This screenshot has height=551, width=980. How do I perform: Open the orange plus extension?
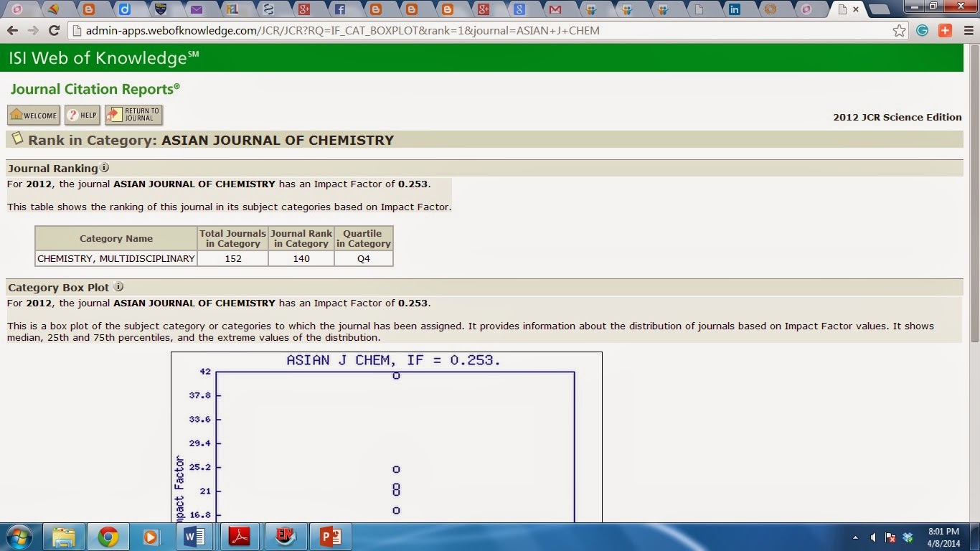click(945, 31)
